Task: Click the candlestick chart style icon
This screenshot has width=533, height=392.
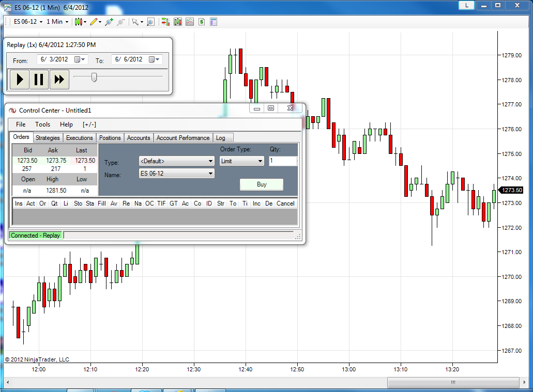Action: tap(79, 22)
